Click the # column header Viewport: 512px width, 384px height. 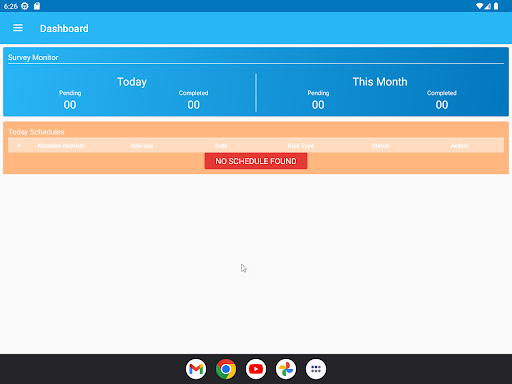[x=19, y=146]
